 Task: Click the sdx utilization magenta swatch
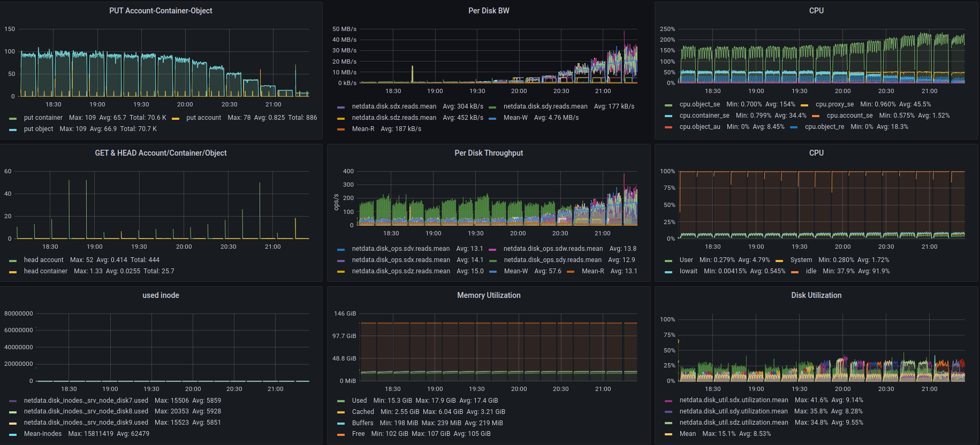pyautogui.click(x=668, y=401)
